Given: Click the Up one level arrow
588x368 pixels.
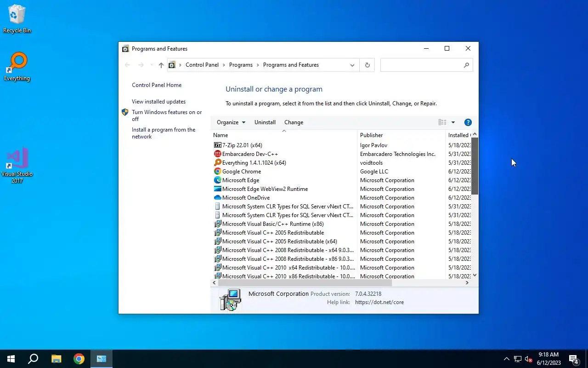Looking at the screenshot, I should pos(161,65).
